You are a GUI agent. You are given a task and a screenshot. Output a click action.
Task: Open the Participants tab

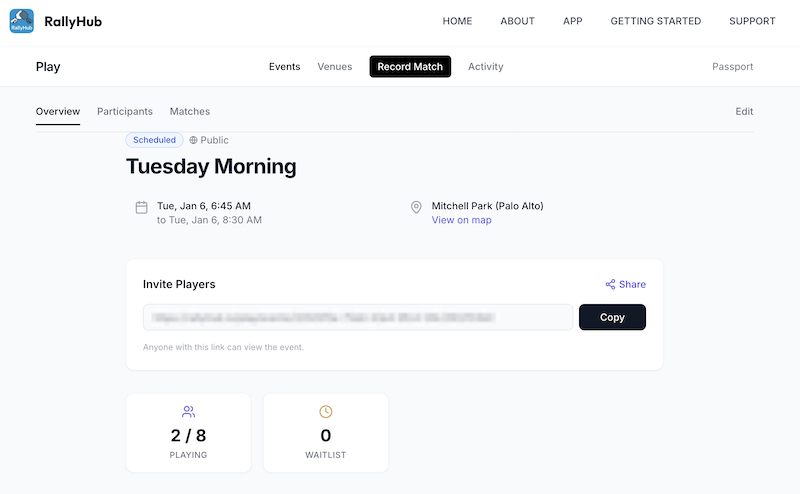(125, 111)
